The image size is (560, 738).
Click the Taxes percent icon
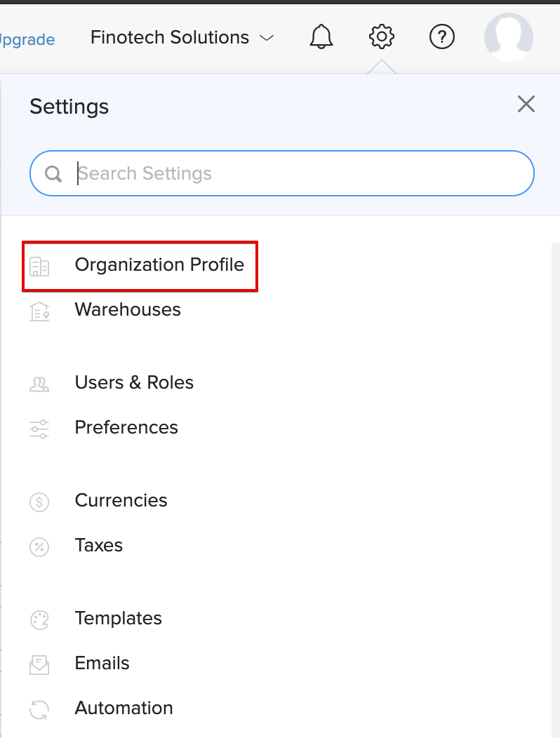pyautogui.click(x=40, y=547)
